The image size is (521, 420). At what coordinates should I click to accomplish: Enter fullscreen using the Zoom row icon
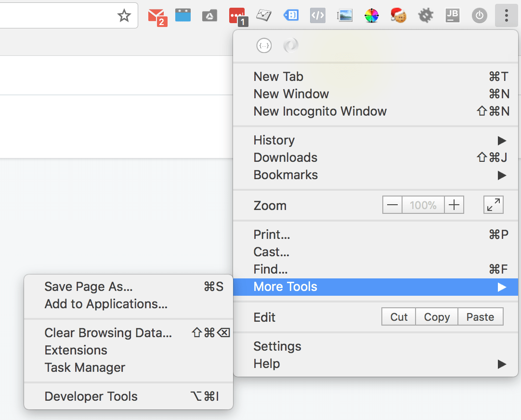pyautogui.click(x=494, y=205)
